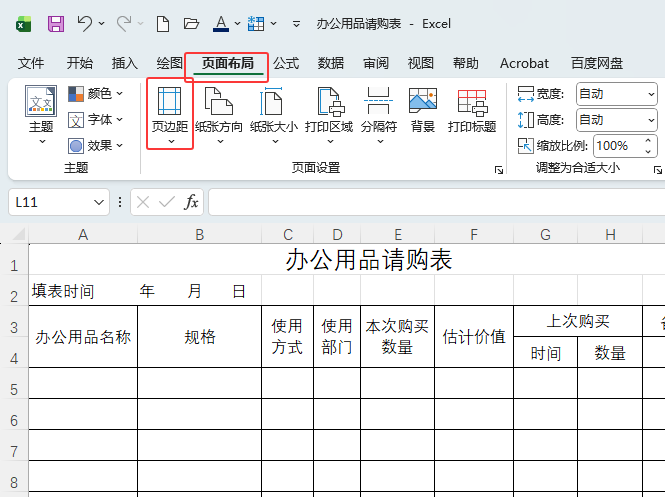Image resolution: width=665 pixels, height=497 pixels.
Task: Click the 背景 background button
Action: 423,110
